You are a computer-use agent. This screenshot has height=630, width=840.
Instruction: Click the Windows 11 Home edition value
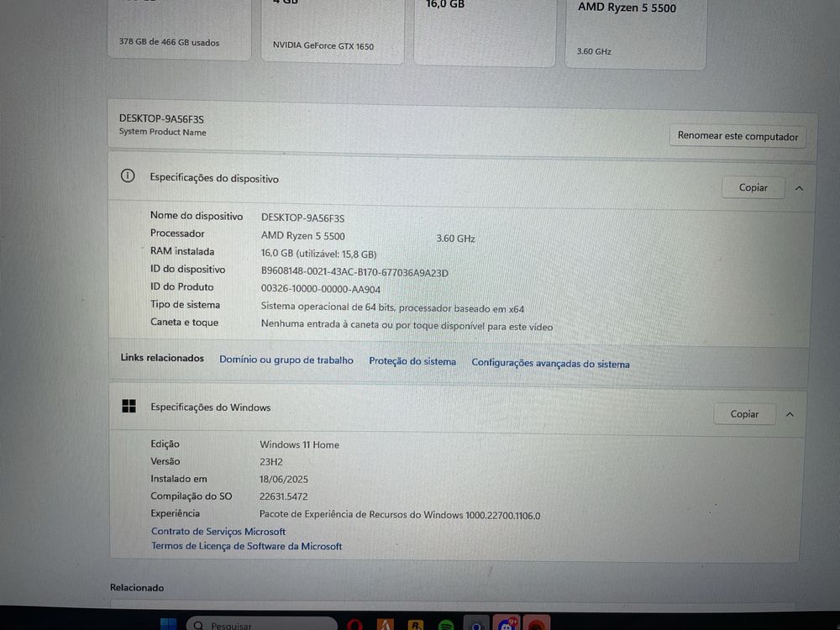tap(300, 444)
